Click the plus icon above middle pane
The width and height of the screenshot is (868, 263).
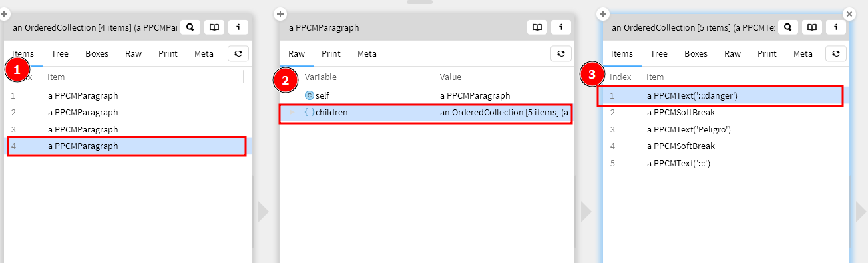pyautogui.click(x=280, y=13)
